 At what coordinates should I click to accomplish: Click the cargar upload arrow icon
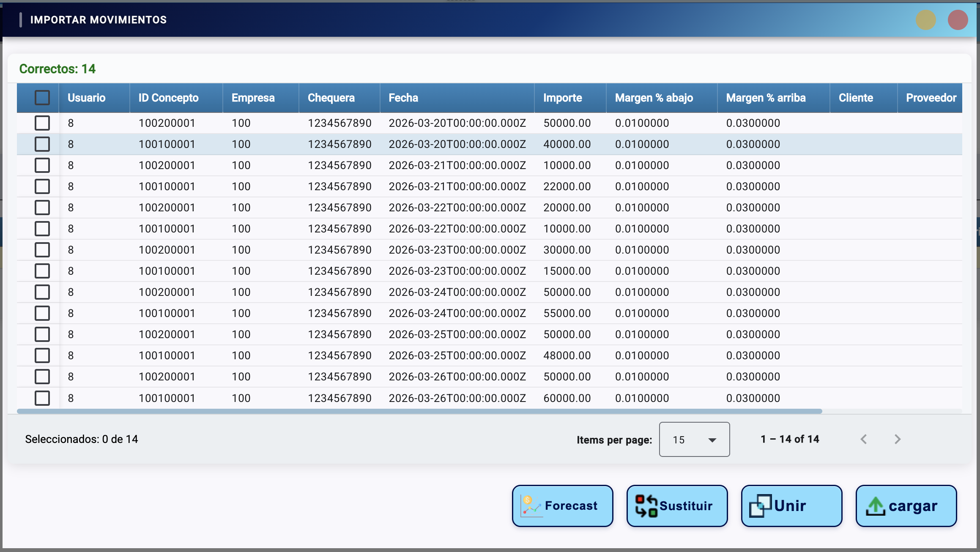click(875, 506)
